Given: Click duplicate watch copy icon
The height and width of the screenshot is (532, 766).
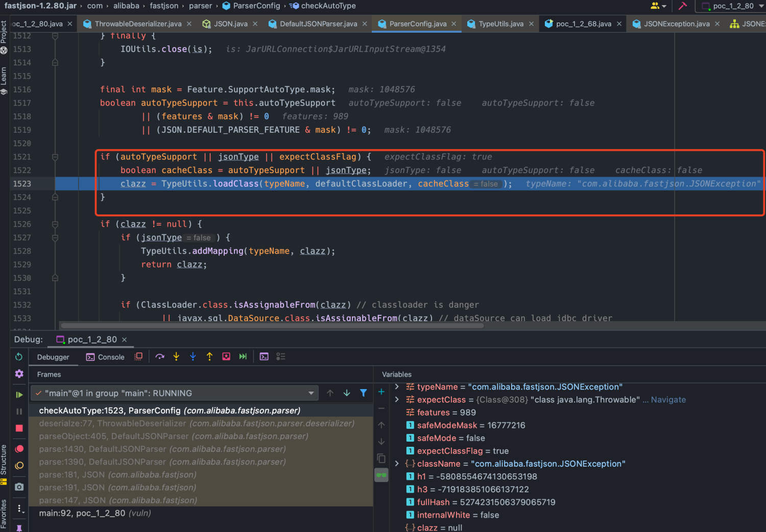Looking at the screenshot, I should coord(381,458).
